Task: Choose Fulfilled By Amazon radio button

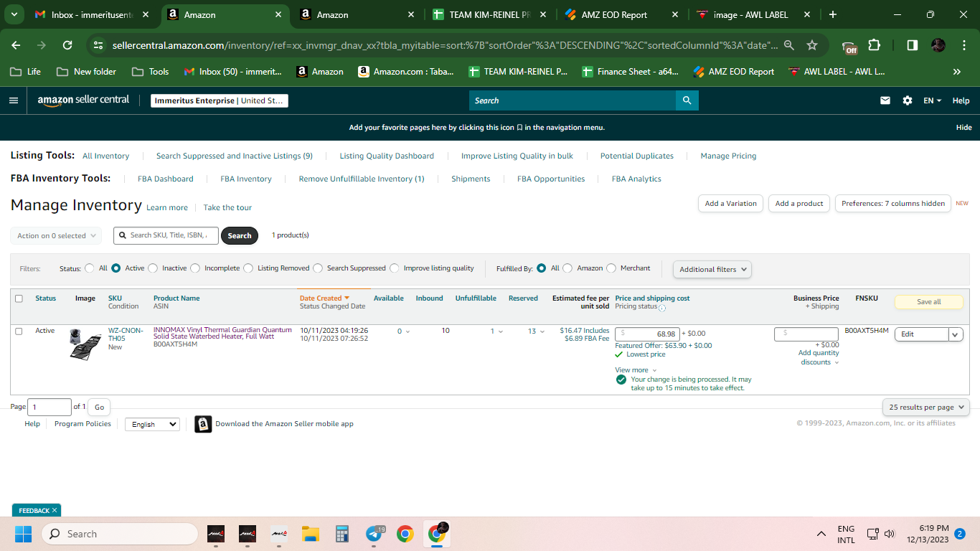Action: point(567,268)
